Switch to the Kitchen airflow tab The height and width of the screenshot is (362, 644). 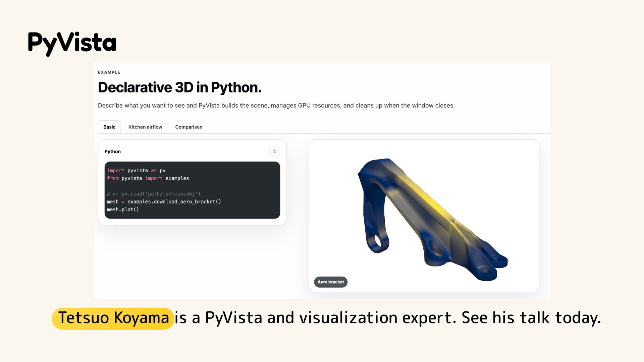point(145,127)
